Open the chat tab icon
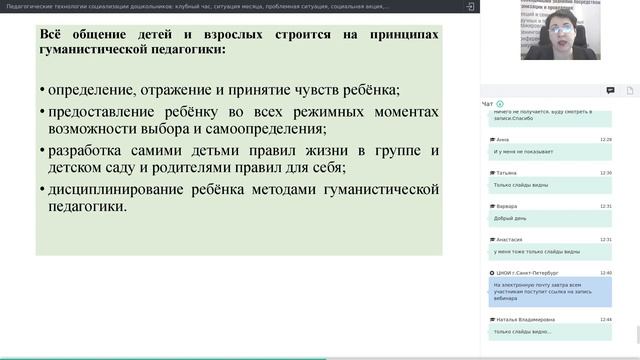This screenshot has height=360, width=640. tap(610, 91)
